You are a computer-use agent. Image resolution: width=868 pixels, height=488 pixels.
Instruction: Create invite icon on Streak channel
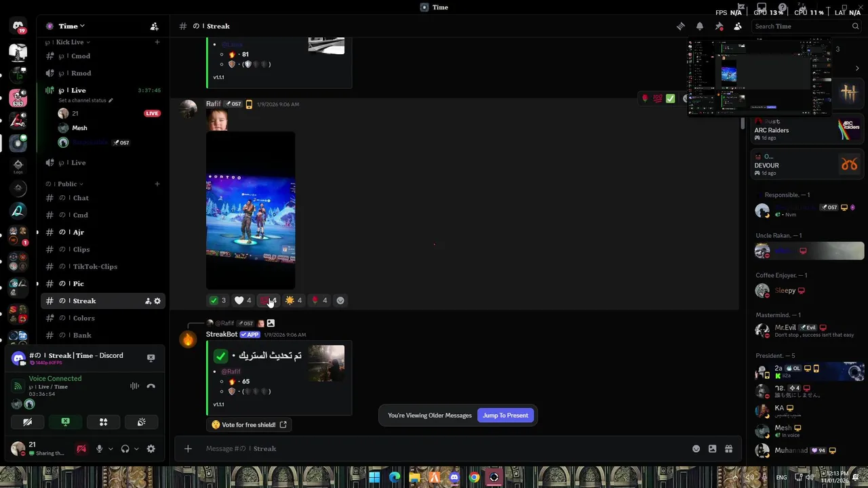(x=148, y=301)
